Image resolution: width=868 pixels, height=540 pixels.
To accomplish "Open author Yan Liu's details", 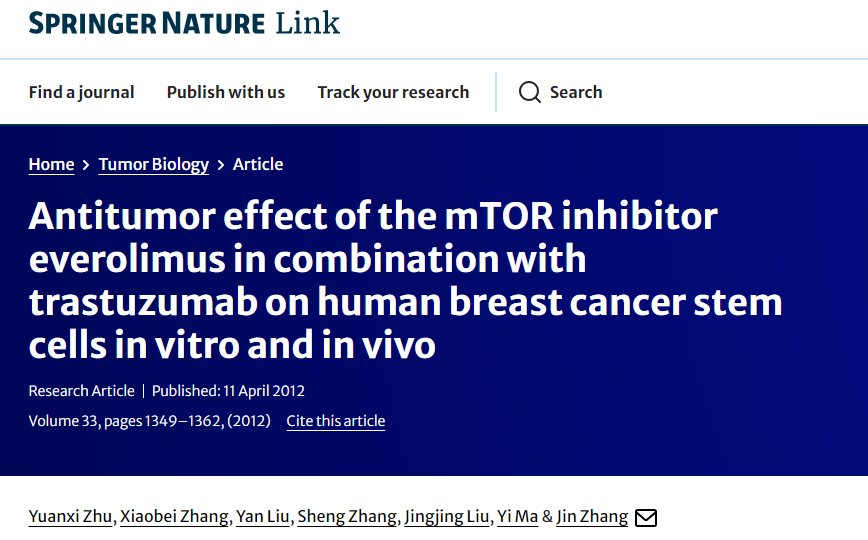I will point(262,517).
